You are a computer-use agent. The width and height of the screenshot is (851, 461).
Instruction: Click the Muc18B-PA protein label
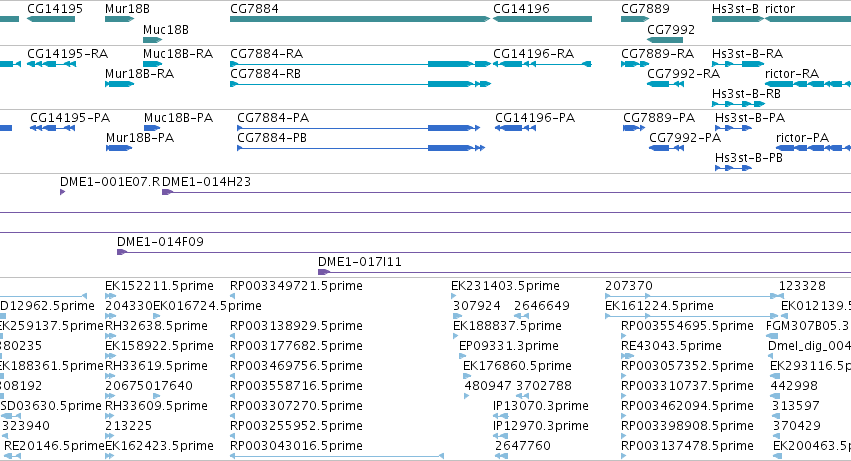pyautogui.click(x=178, y=118)
